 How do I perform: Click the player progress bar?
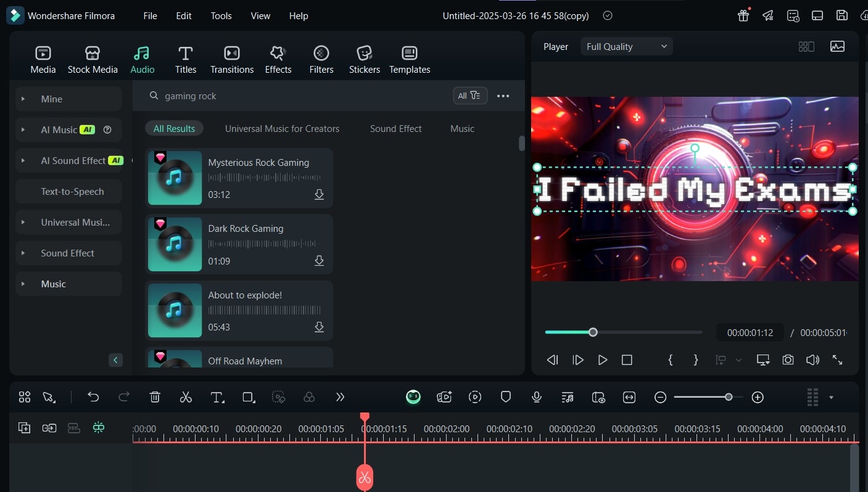point(624,332)
